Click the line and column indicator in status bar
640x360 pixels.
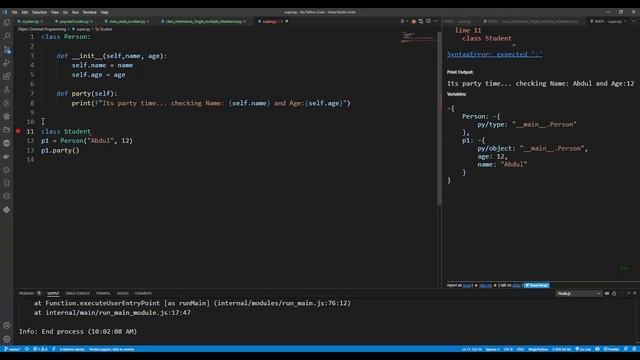click(471, 349)
